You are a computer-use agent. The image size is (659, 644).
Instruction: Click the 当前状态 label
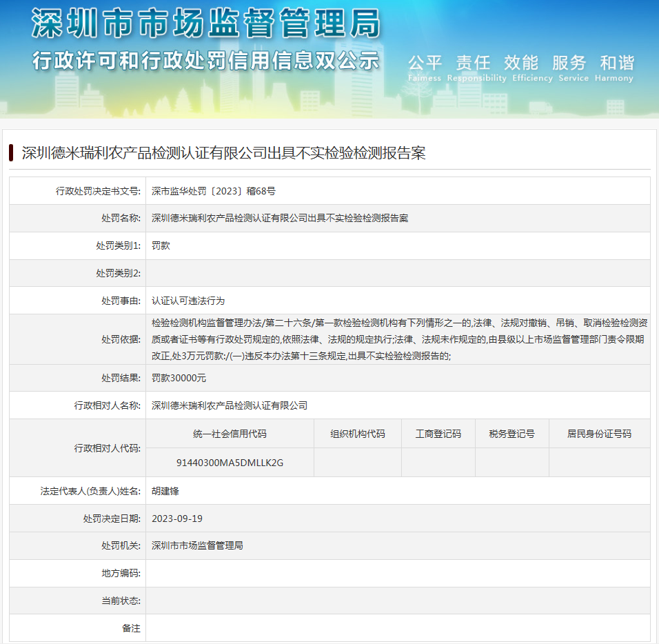click(121, 601)
